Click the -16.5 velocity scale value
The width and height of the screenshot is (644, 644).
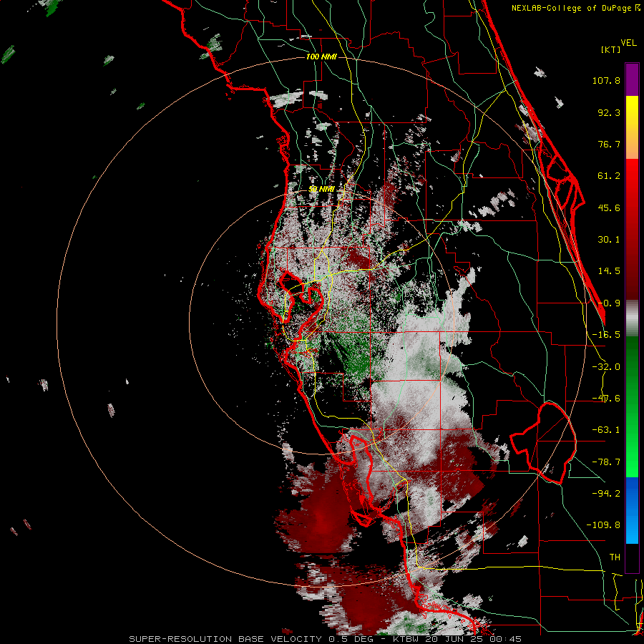606,335
